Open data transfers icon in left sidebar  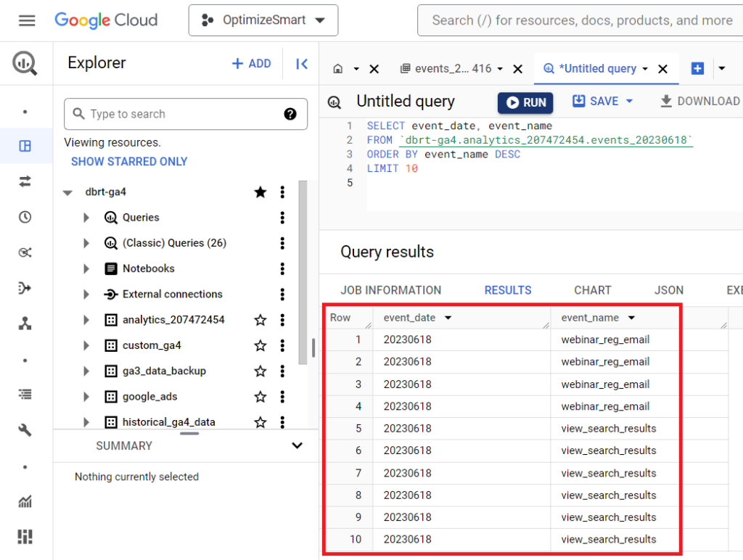[25, 181]
